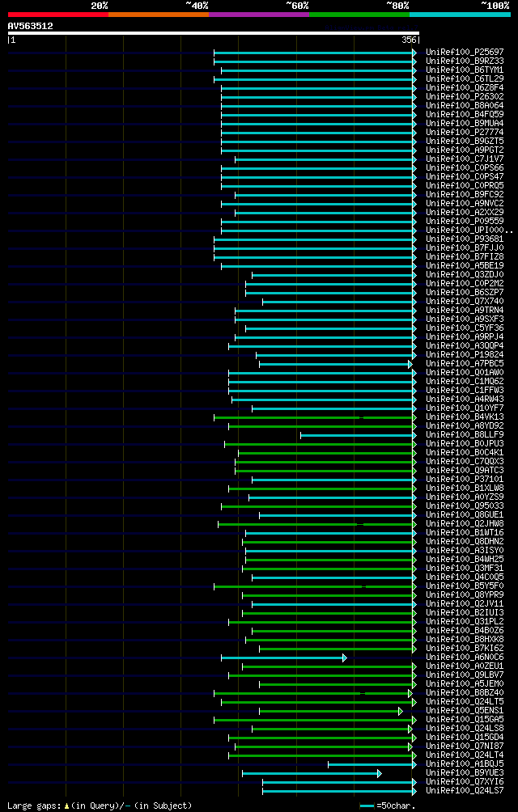The height and width of the screenshot is (812, 518).
Task: Click the cyan ~100% identity legend segment
Action: click(x=460, y=15)
